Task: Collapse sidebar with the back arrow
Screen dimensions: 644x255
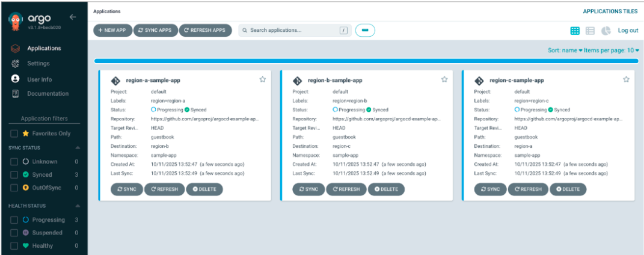Action: [x=73, y=17]
